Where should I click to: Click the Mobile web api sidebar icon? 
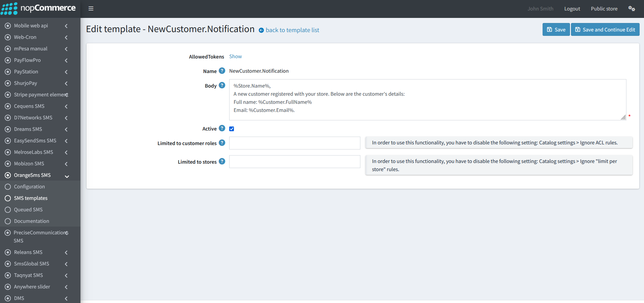(x=8, y=26)
